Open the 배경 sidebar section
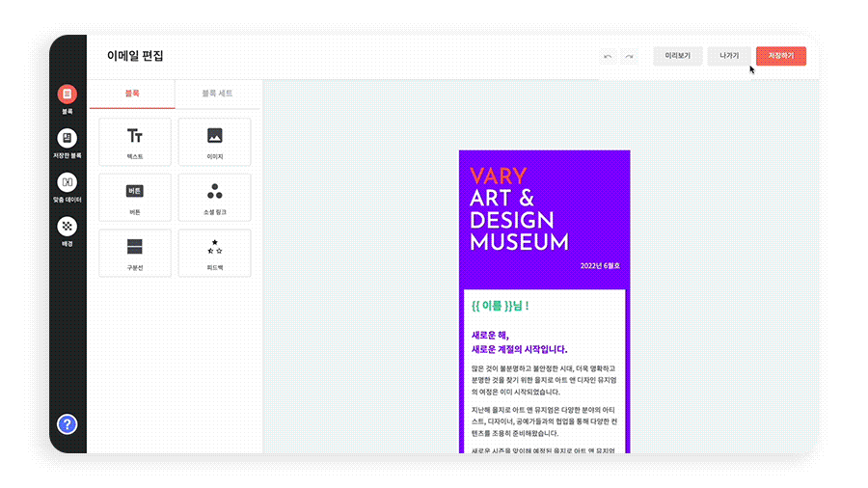868x488 pixels. (67, 227)
